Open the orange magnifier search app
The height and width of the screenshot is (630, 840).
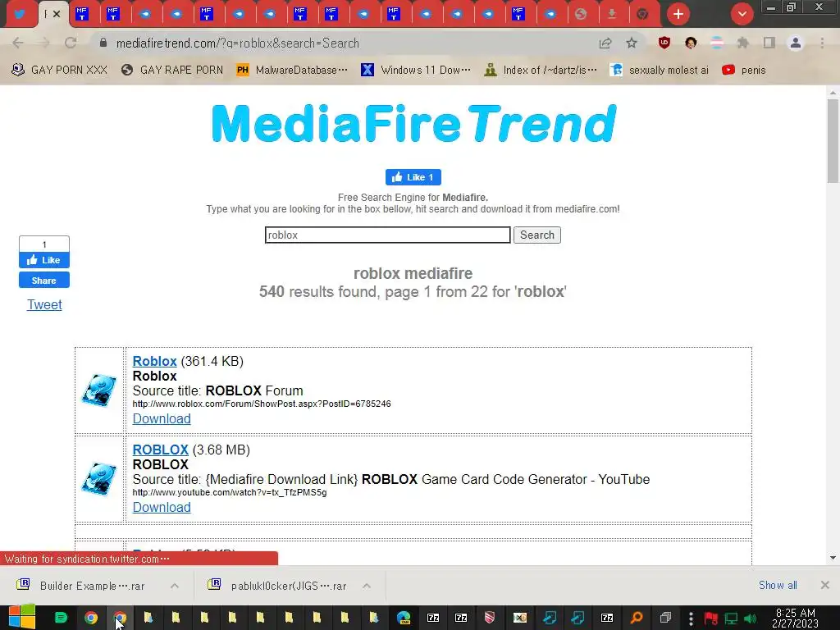click(x=636, y=618)
